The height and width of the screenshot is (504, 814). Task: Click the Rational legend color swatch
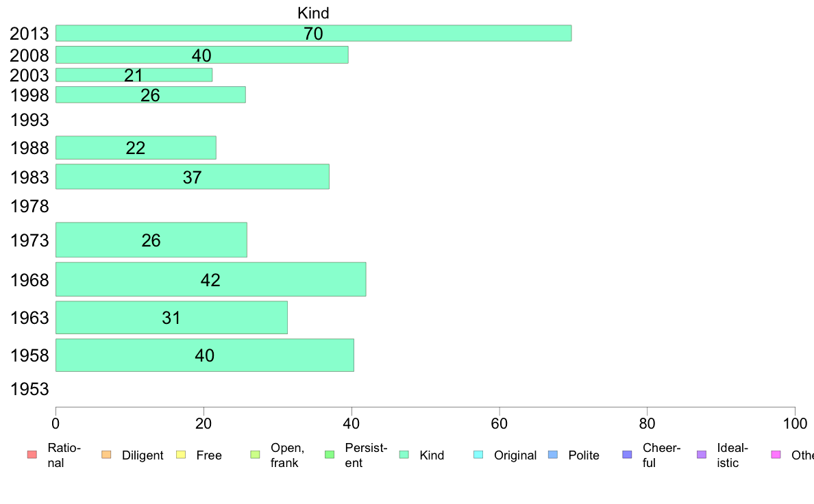[32, 455]
